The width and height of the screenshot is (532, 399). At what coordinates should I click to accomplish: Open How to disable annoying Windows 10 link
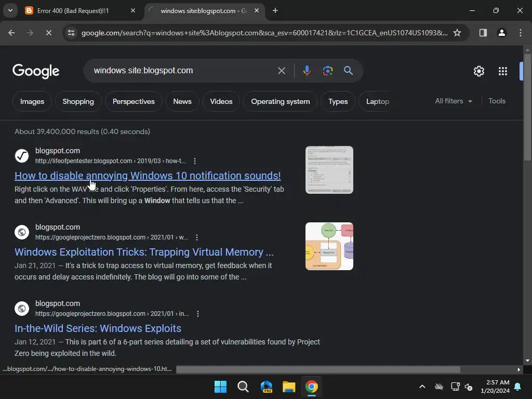pos(148,176)
